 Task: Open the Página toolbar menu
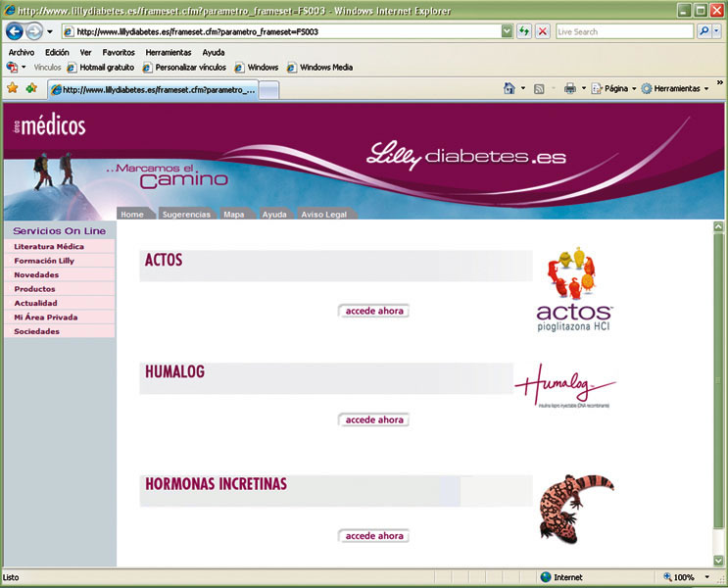612,88
